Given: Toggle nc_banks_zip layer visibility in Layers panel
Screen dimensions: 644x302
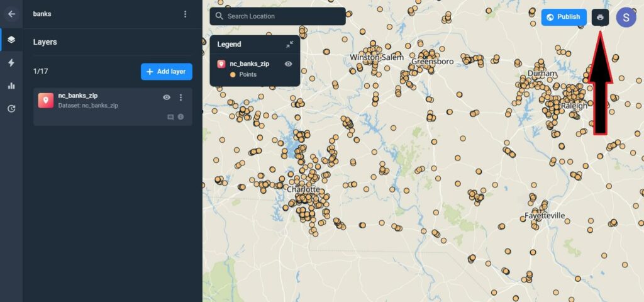Looking at the screenshot, I should click(x=166, y=98).
